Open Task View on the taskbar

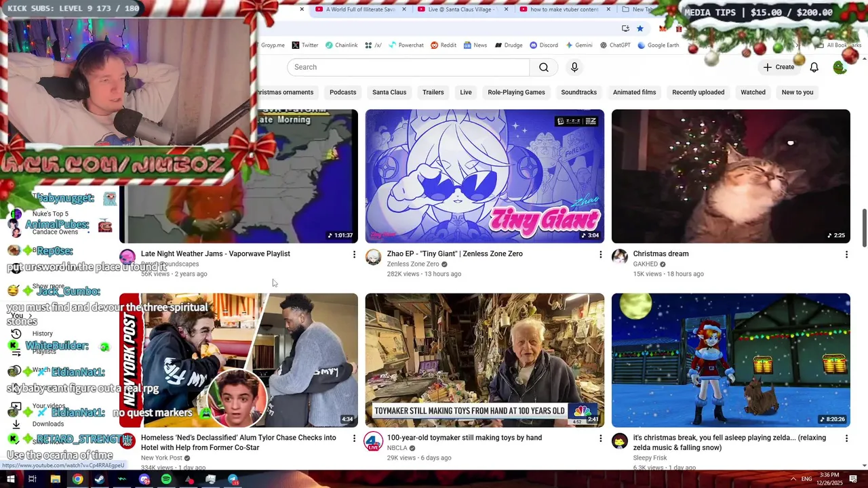coord(32,479)
